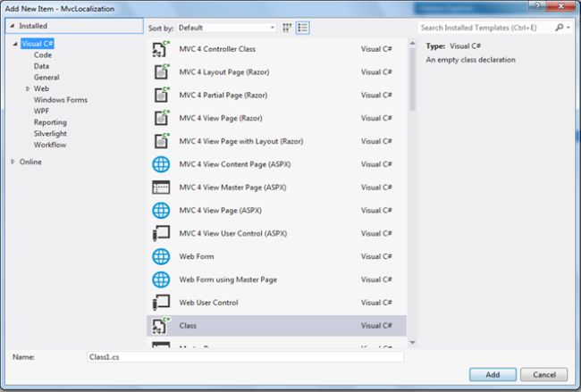Select the Code category
581x392 pixels.
[x=43, y=54]
